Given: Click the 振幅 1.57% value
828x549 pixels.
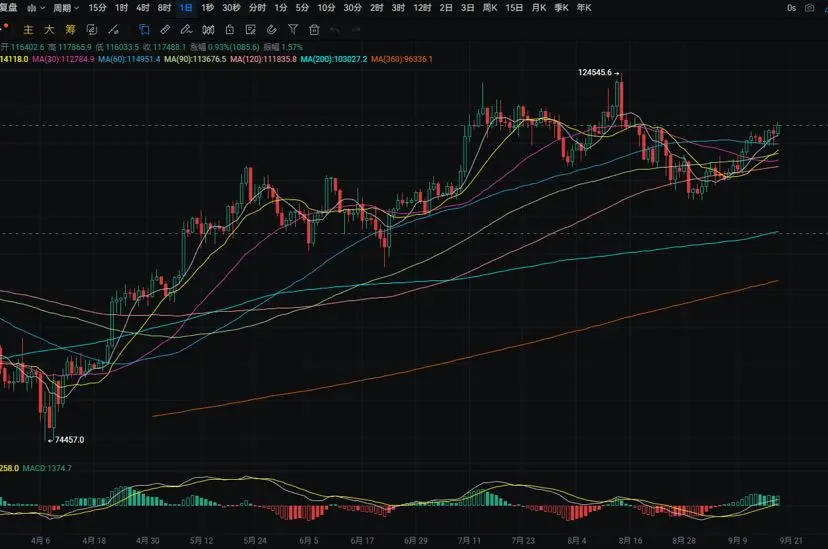Looking at the screenshot, I should point(283,47).
